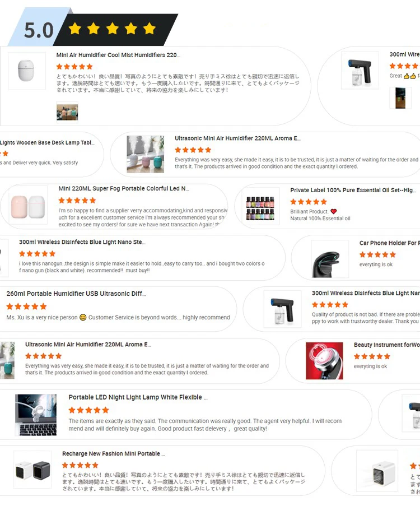The width and height of the screenshot is (420, 520).
Task: Open the review photo under the Japanese humidifier review
Action: click(67, 112)
